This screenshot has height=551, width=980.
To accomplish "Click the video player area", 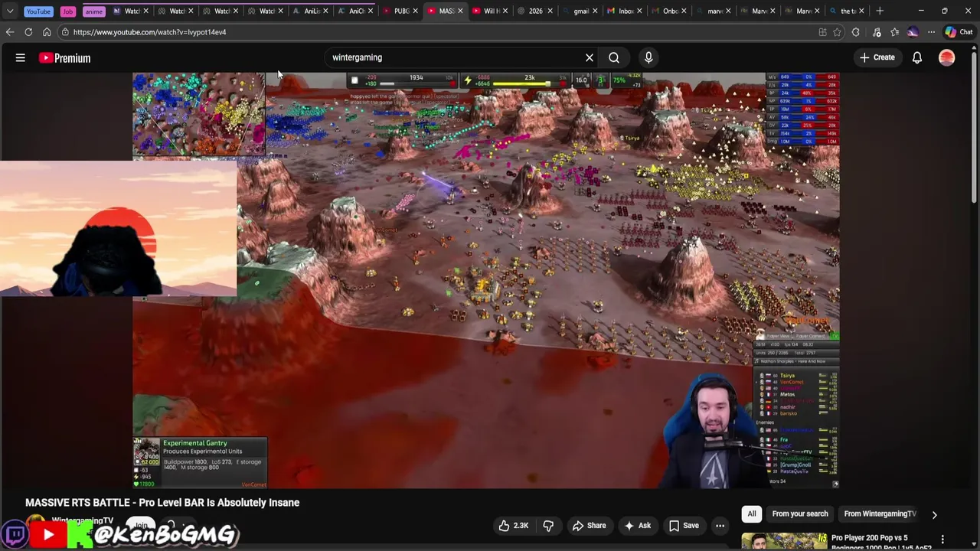I will pyautogui.click(x=486, y=280).
